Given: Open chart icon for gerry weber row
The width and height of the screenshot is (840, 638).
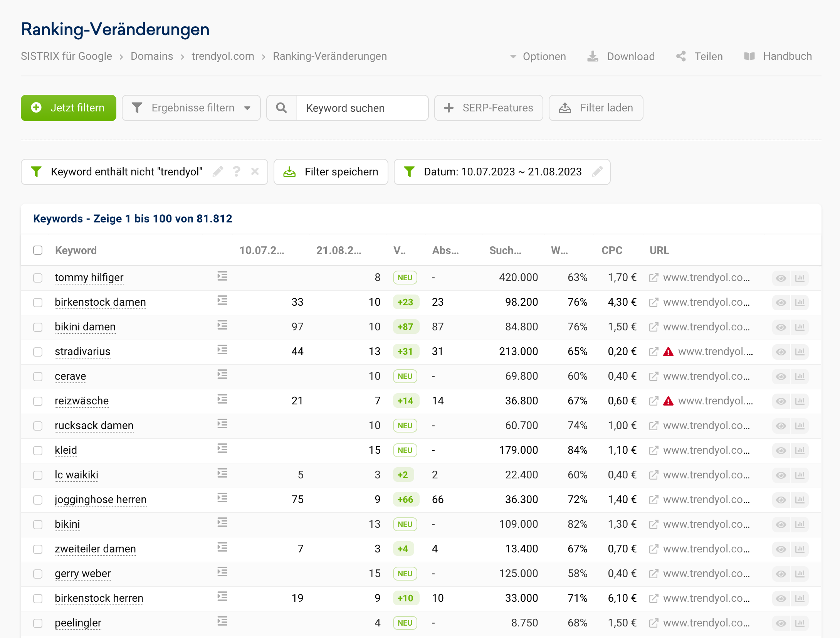Looking at the screenshot, I should click(800, 574).
